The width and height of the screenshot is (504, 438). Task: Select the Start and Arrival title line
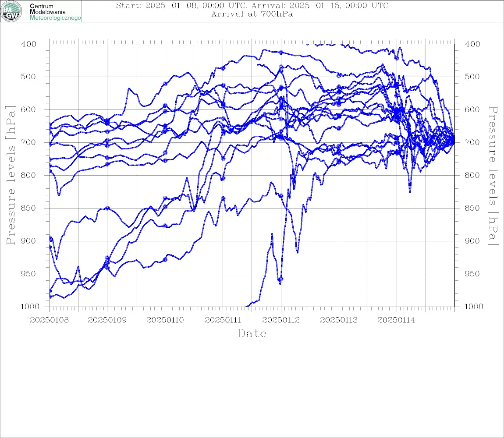click(252, 6)
